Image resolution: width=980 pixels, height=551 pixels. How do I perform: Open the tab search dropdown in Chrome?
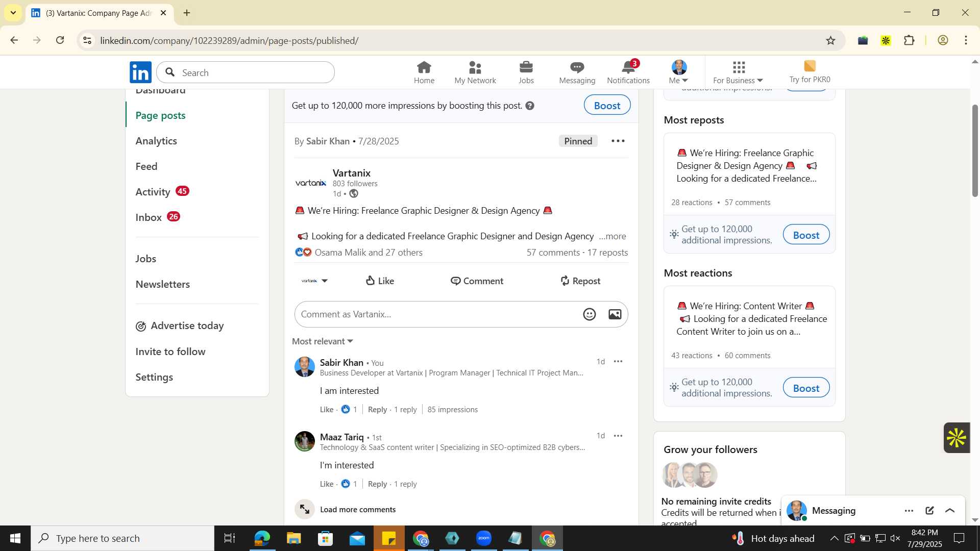[13, 13]
